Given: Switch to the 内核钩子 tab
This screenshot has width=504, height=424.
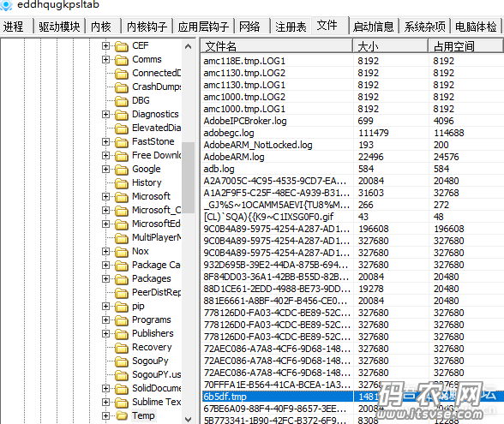Looking at the screenshot, I should (x=147, y=26).
